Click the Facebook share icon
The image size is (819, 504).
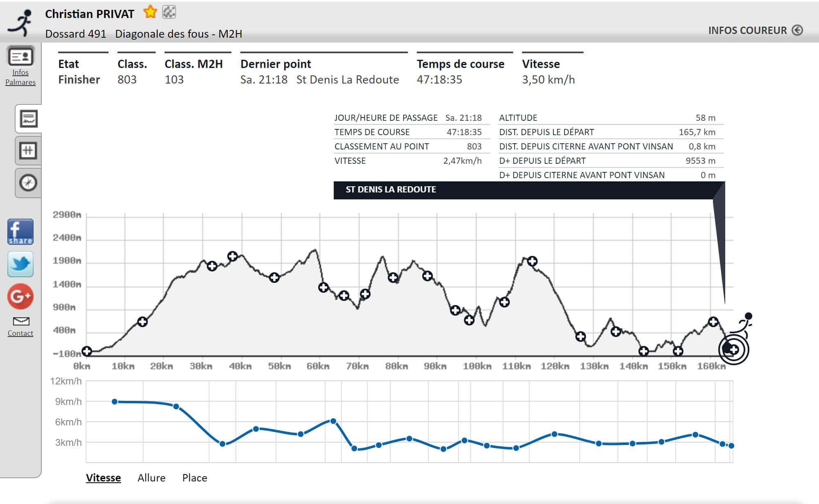coord(20,232)
